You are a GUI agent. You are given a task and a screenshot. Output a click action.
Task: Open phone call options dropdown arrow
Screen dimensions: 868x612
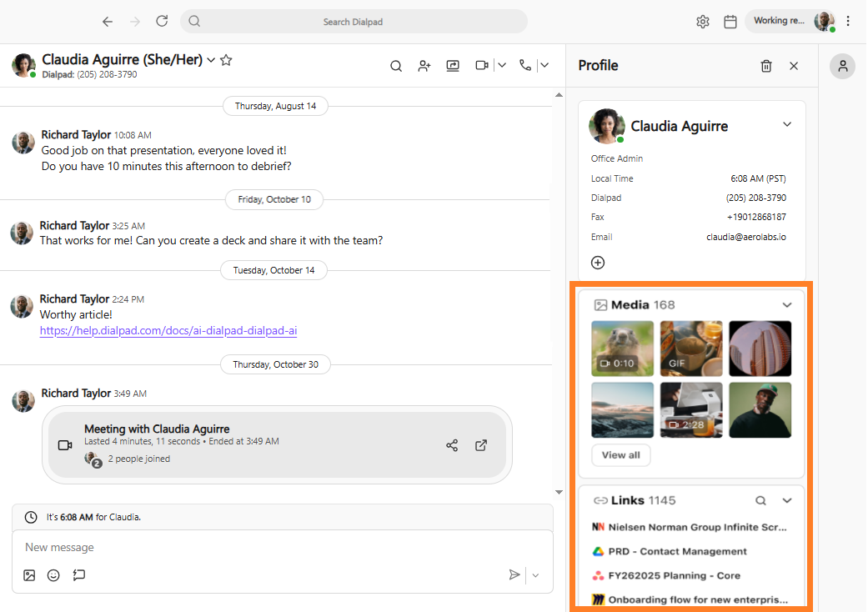tap(544, 65)
